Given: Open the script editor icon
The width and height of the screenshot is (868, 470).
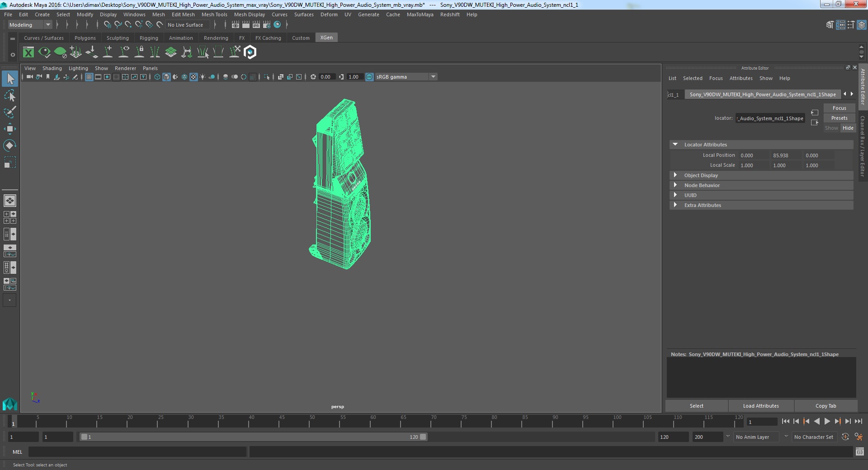Looking at the screenshot, I should [859, 451].
